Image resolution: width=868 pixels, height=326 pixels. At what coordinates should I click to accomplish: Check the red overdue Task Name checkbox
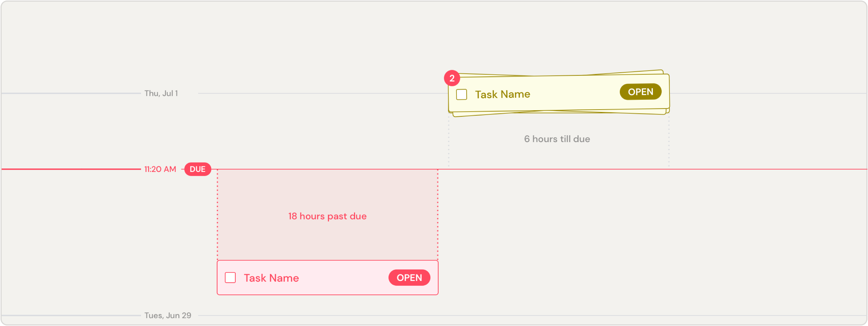pos(230,277)
